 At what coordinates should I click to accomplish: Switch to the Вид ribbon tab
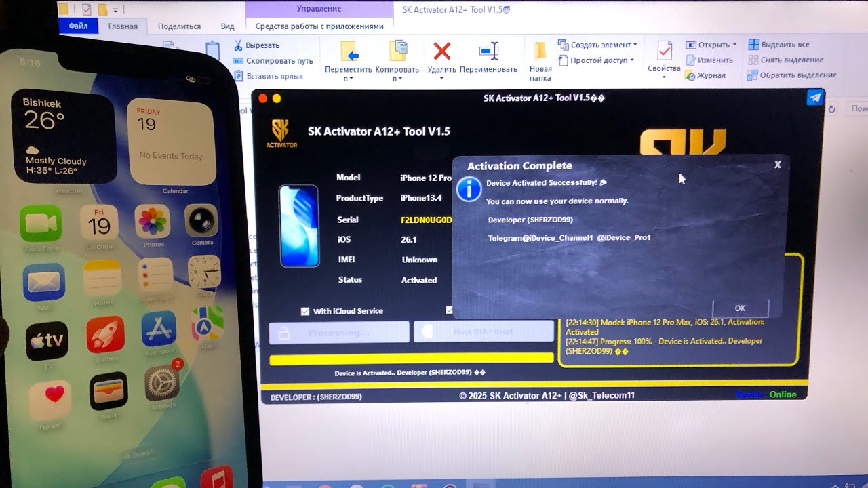[228, 26]
